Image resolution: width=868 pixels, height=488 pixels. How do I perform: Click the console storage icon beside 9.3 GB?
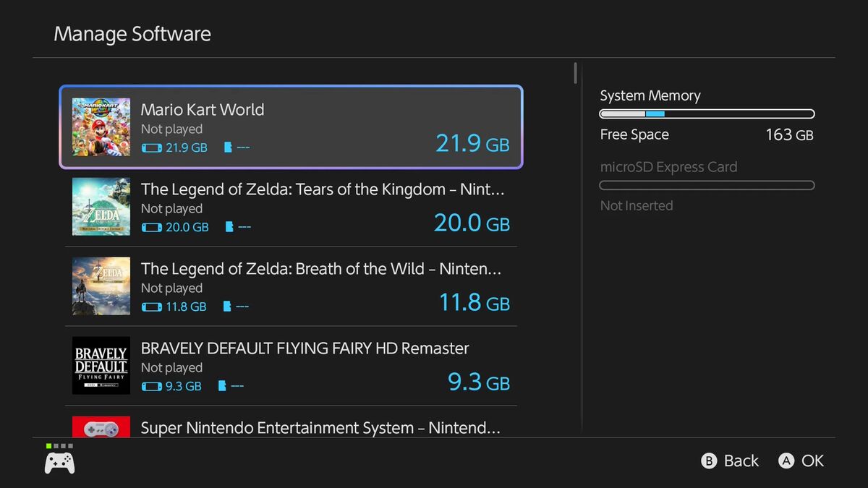click(x=151, y=386)
